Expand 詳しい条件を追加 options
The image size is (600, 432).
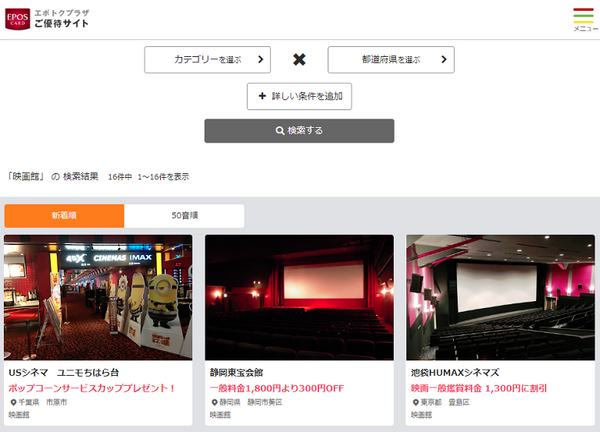299,96
